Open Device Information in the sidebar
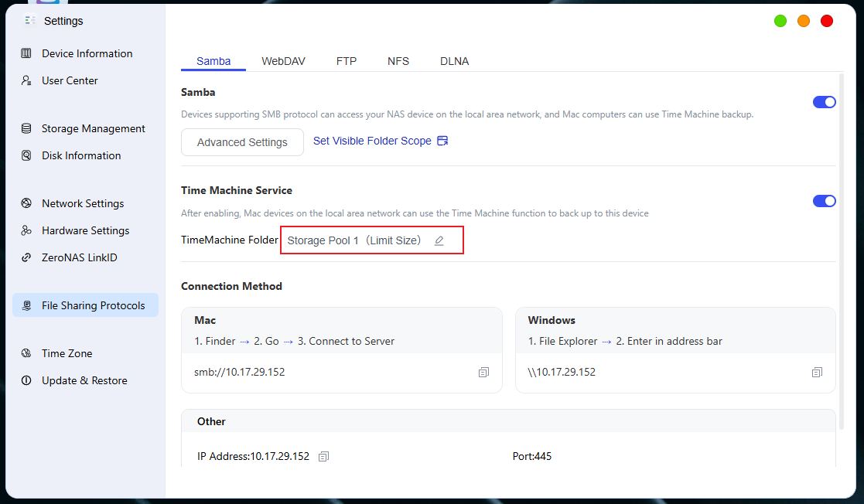Viewport: 864px width, 504px height. [85, 53]
